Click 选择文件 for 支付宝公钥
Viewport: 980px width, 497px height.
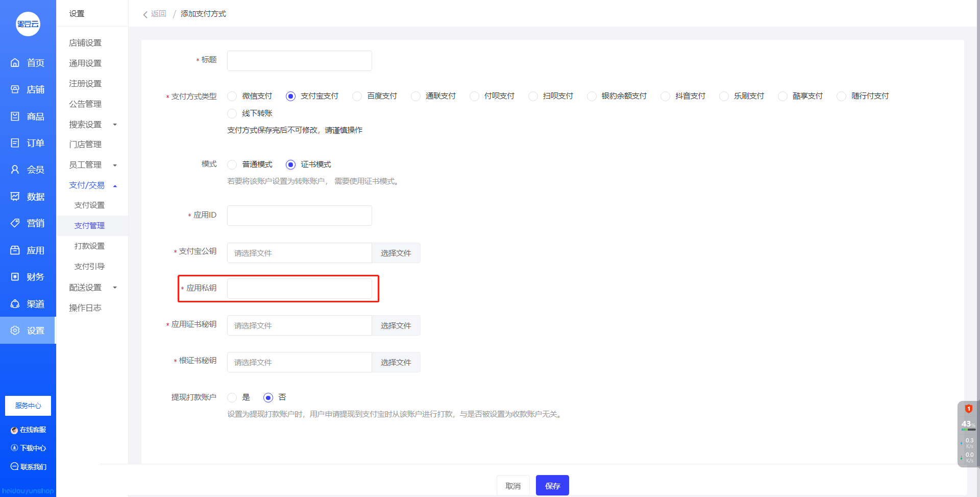point(396,253)
